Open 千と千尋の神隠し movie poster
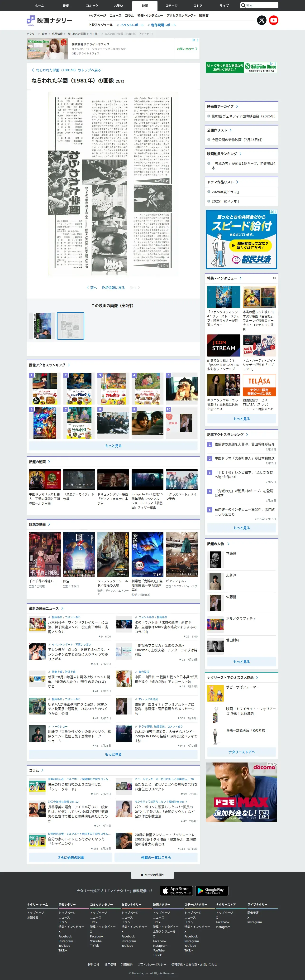305x980 pixels. (45, 555)
